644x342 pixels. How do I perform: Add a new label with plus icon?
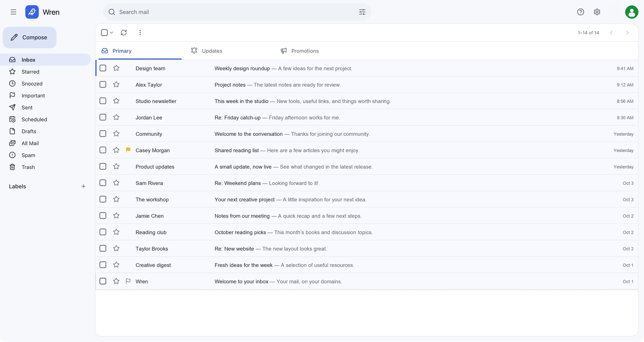[83, 186]
